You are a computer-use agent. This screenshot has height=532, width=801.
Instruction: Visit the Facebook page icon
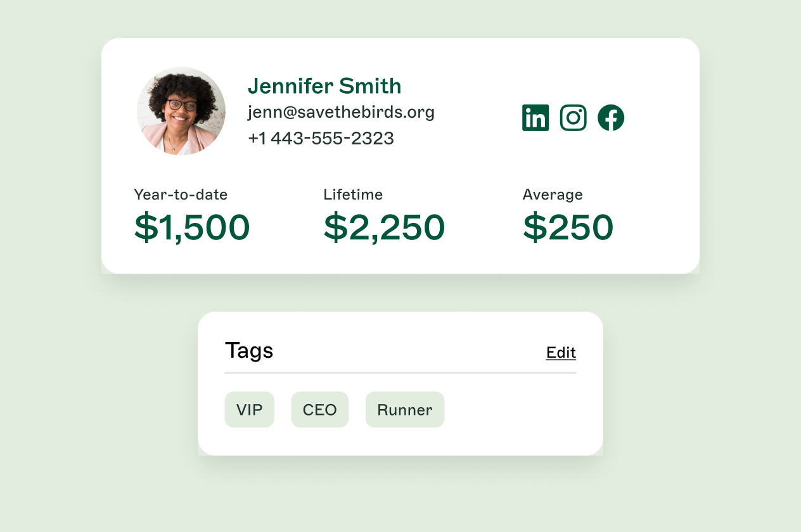coord(611,118)
